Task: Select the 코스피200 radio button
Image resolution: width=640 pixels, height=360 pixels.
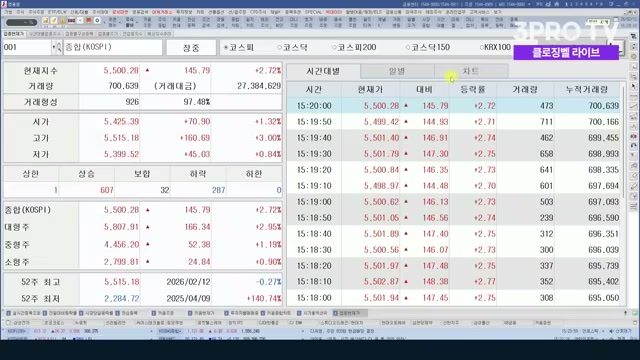Action: tap(354, 47)
